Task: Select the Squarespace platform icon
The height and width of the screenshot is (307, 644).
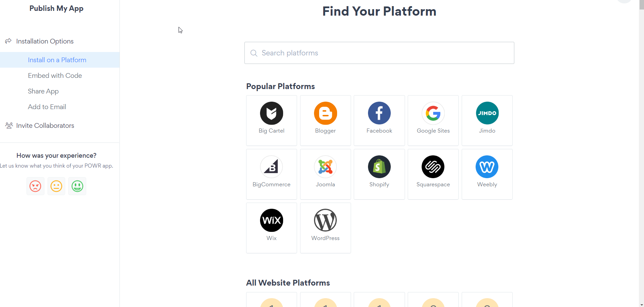Action: (x=433, y=167)
